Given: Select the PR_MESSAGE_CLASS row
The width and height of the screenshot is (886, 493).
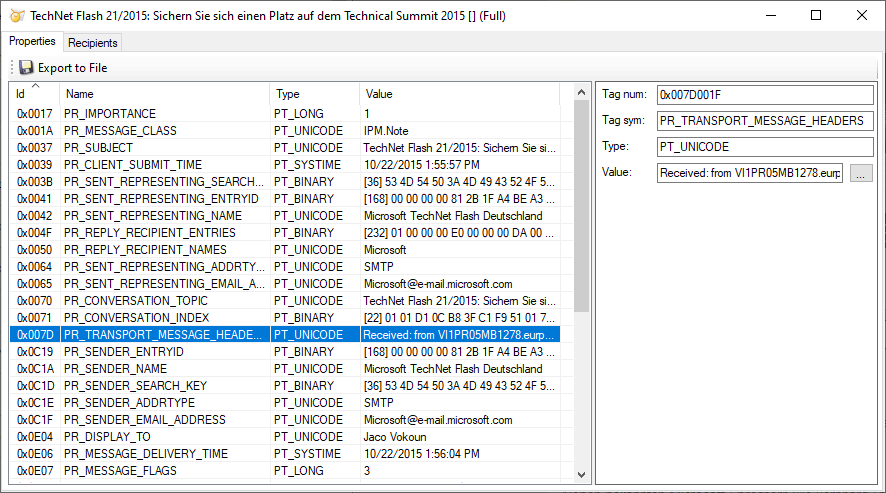Looking at the screenshot, I should pyautogui.click(x=285, y=131).
